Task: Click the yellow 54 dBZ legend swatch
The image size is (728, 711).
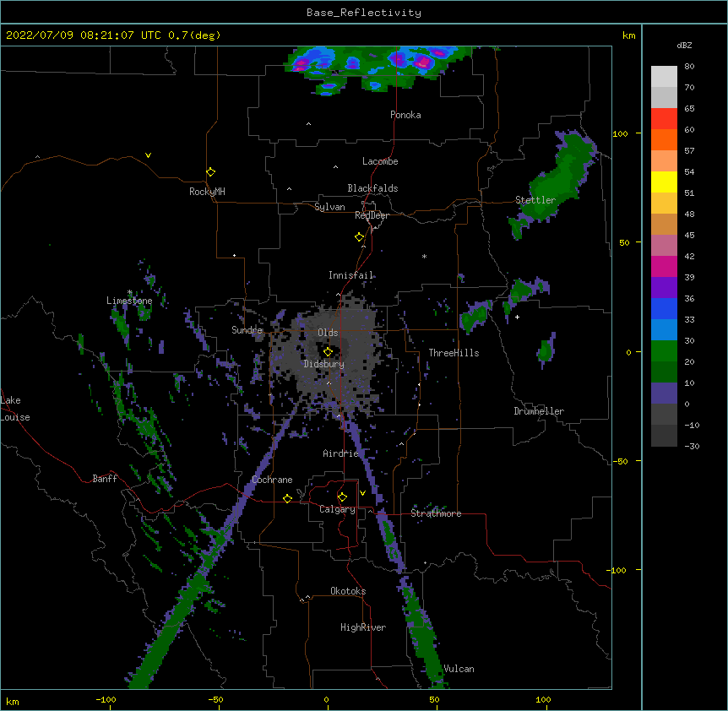Action: pyautogui.click(x=664, y=182)
